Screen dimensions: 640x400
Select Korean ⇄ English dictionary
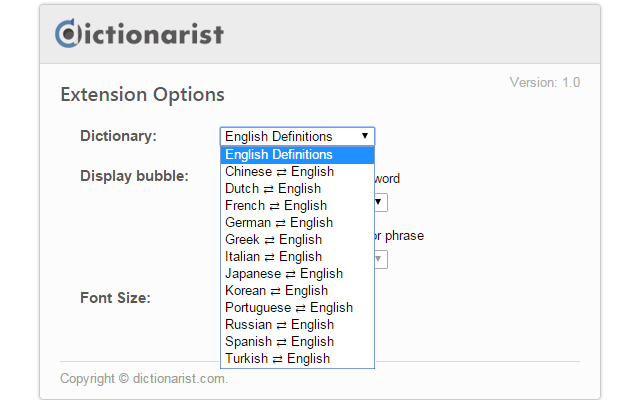[x=277, y=291]
